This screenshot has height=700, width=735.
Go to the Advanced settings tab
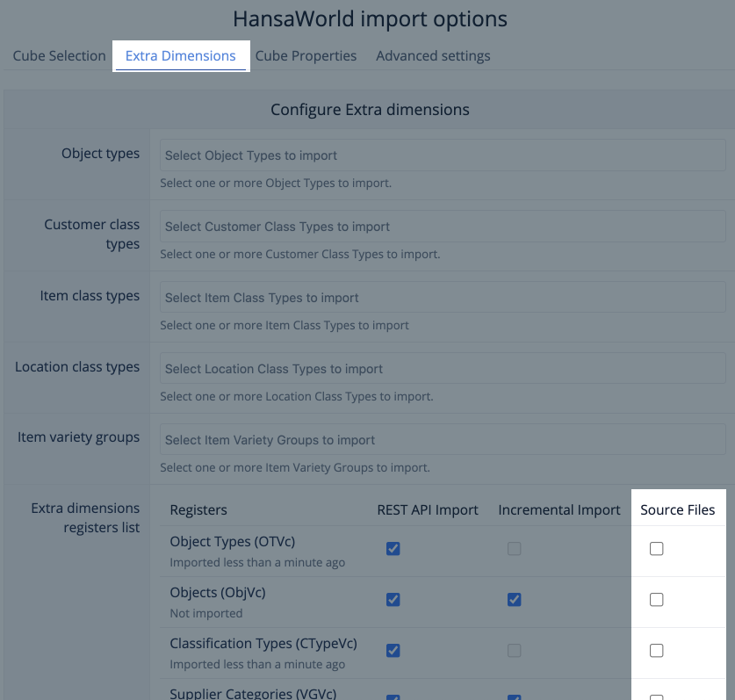point(433,56)
